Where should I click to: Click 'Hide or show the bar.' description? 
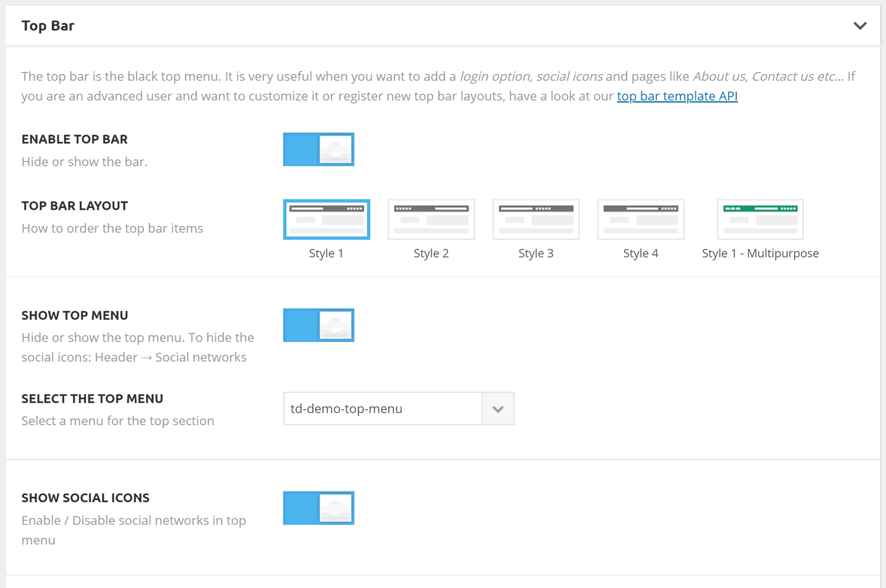tap(85, 162)
